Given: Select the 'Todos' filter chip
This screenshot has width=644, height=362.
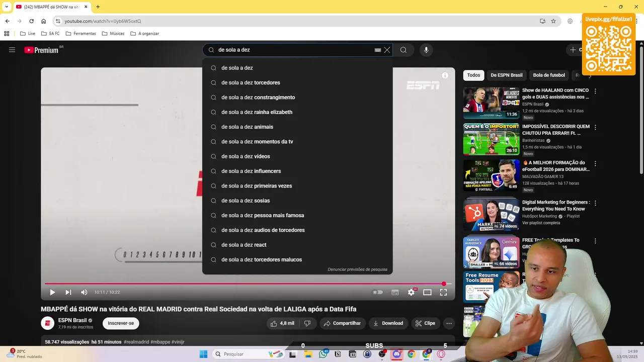Looking at the screenshot, I should (473, 75).
